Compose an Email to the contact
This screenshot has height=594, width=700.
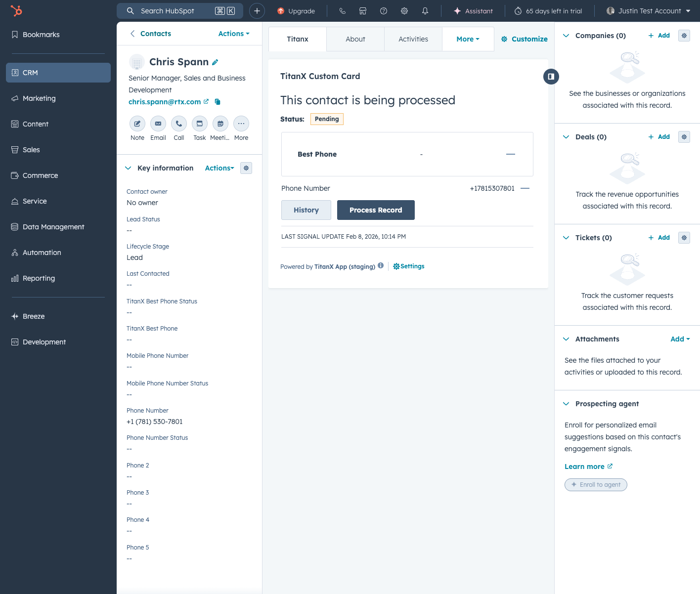pyautogui.click(x=158, y=124)
